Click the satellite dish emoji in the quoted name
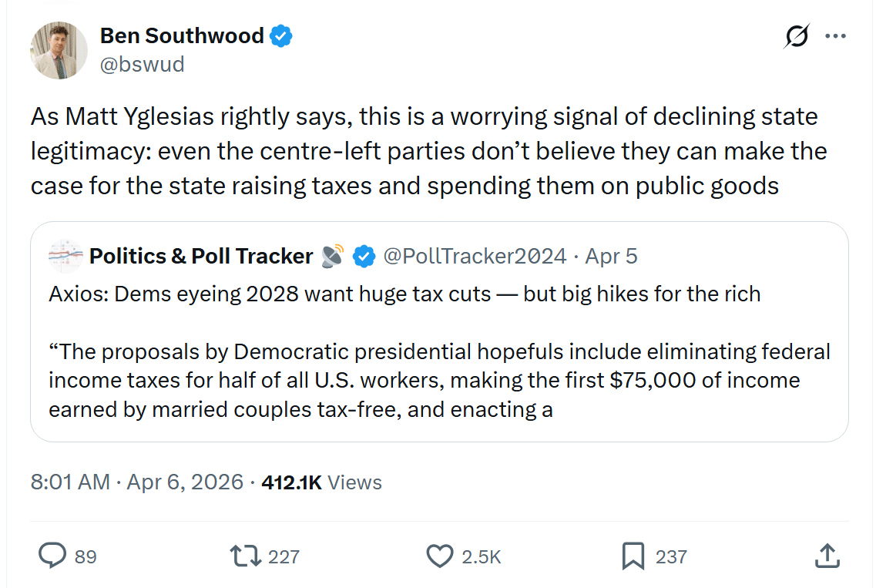 [333, 256]
